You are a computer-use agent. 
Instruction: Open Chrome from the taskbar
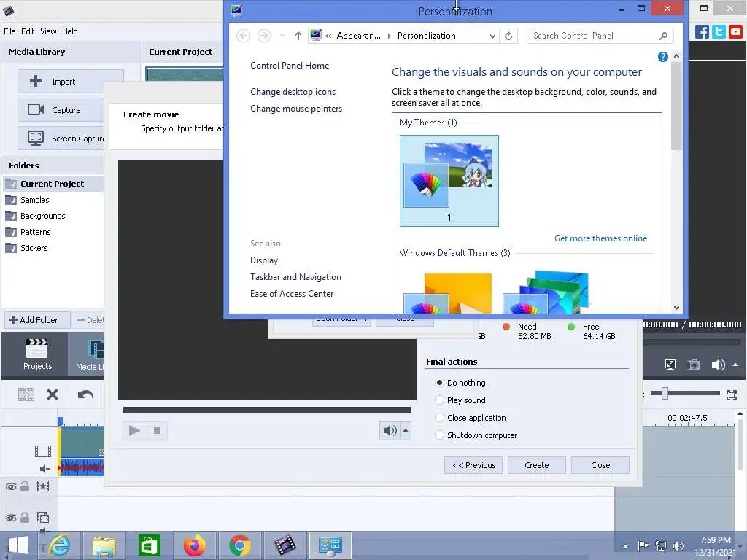pyautogui.click(x=239, y=545)
